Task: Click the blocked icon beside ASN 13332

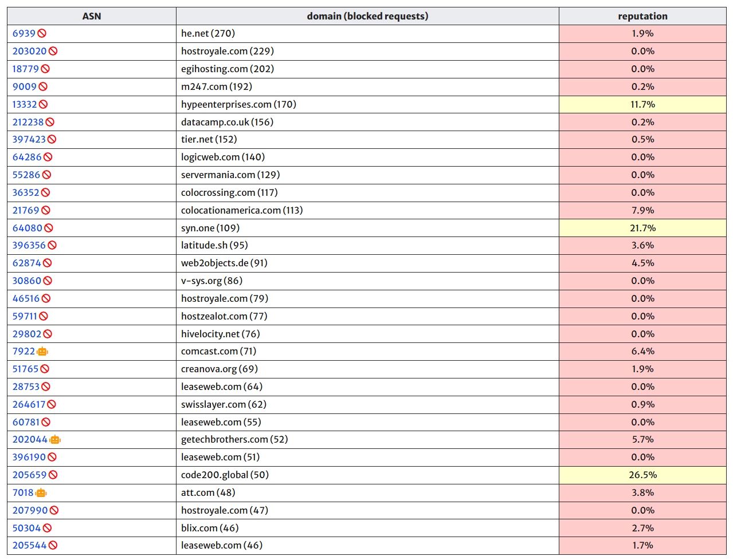Action: tap(44, 105)
